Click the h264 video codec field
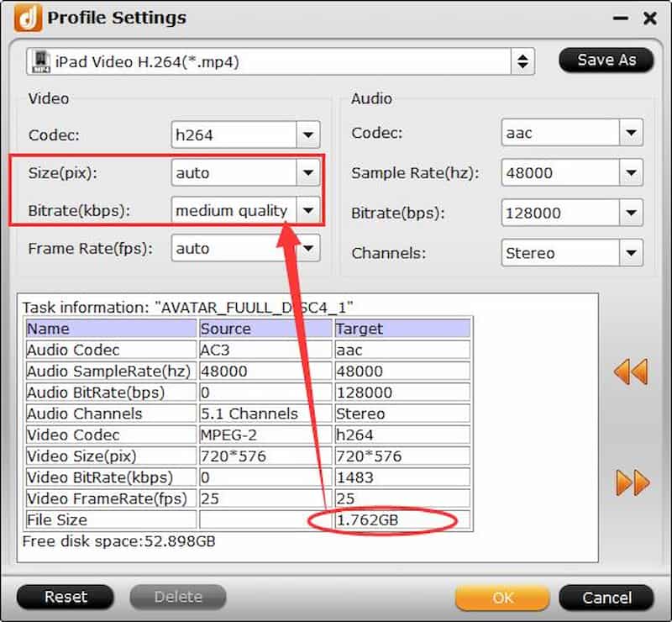The height and width of the screenshot is (622, 672). coord(234,134)
